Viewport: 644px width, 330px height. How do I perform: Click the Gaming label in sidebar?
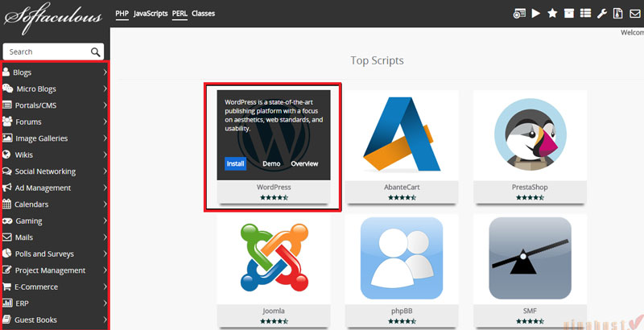(29, 221)
